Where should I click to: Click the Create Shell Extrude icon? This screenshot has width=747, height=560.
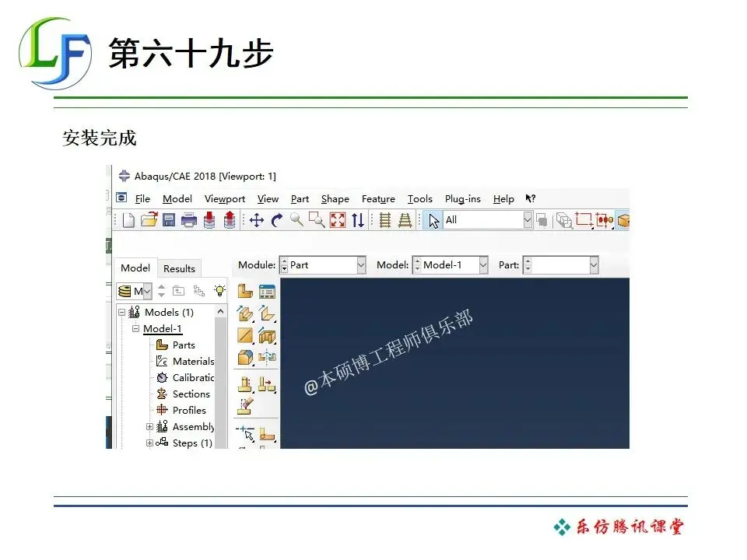pyautogui.click(x=267, y=313)
